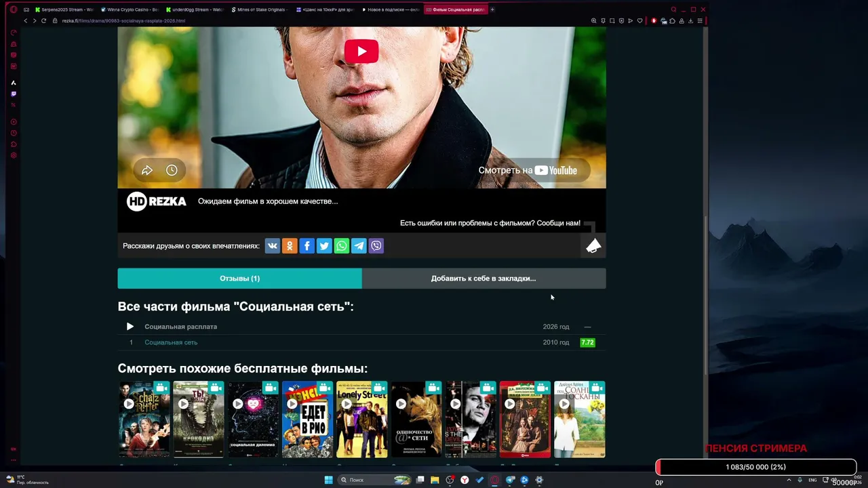The height and width of the screenshot is (488, 868).
Task: Select Социальная расплата row in film parts
Action: [361, 327]
